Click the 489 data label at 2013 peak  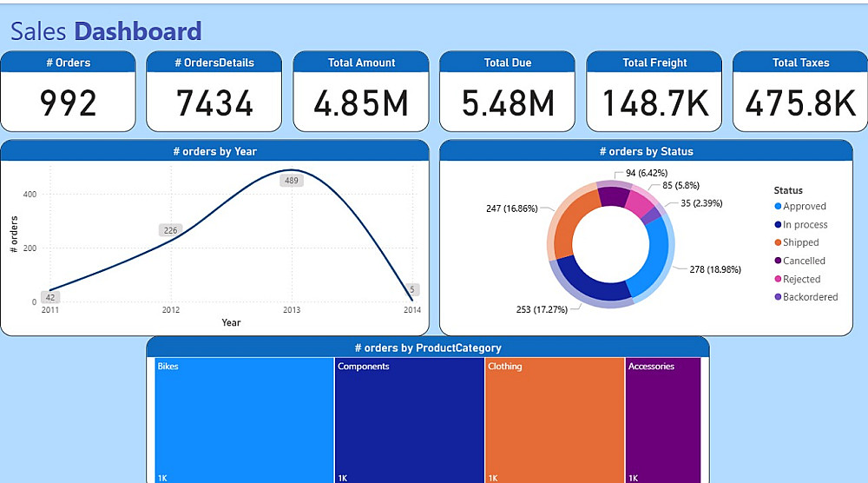click(x=291, y=181)
